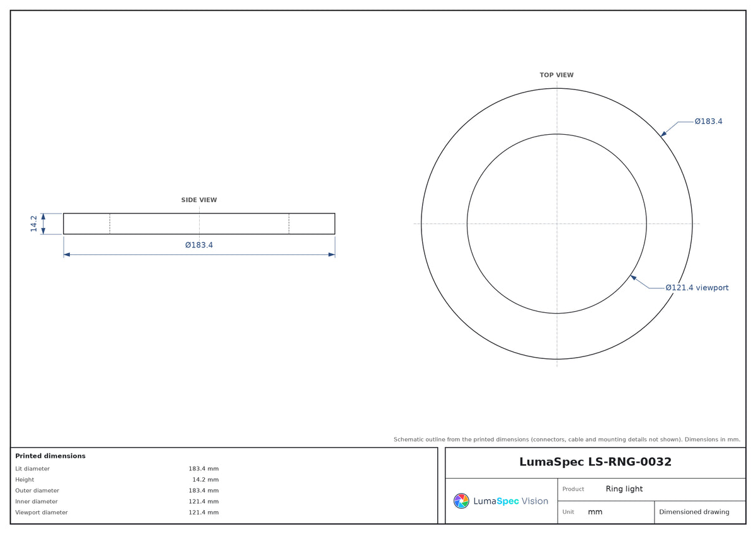Click the Height value 14.2 mm
756x534 pixels.
click(x=205, y=480)
